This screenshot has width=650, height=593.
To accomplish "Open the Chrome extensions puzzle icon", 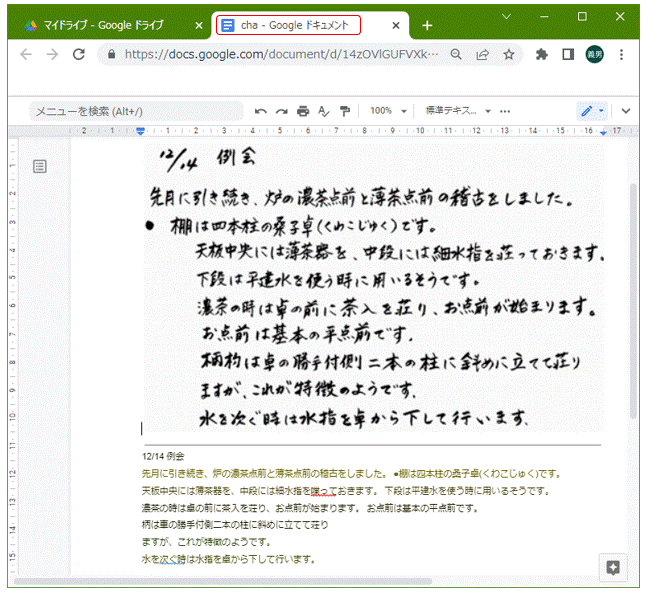I will 542,55.
